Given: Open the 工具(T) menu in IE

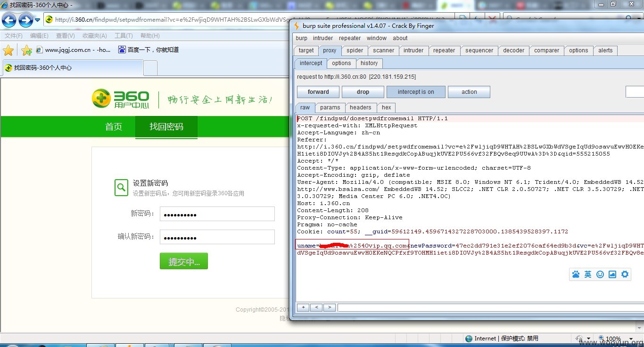Looking at the screenshot, I should (124, 36).
